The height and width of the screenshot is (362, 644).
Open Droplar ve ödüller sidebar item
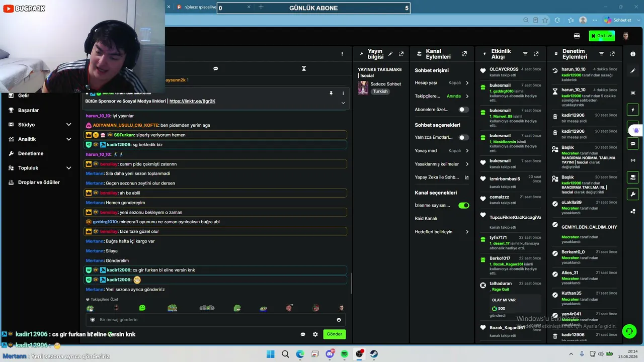tap(40, 183)
